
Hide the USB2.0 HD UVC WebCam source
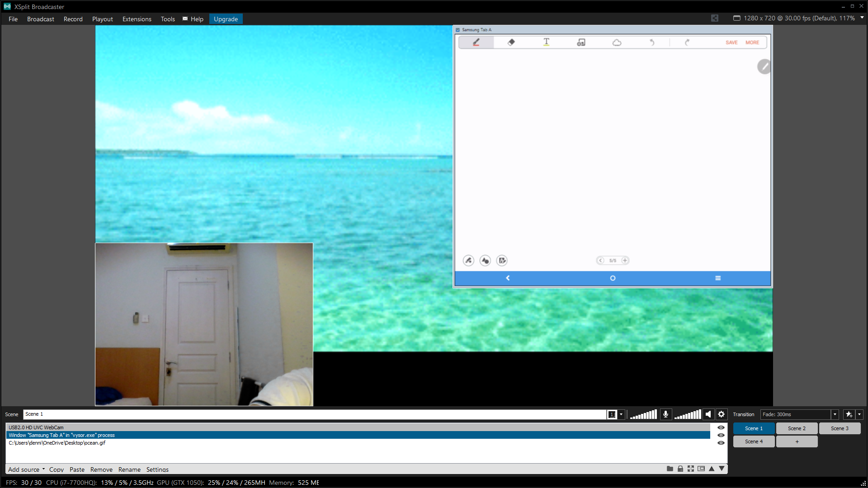point(721,427)
